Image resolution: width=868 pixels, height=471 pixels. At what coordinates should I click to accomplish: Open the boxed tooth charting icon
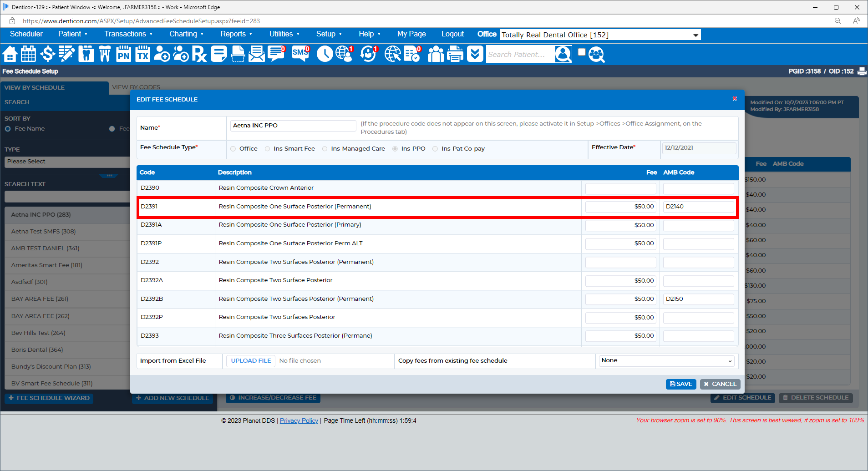click(x=86, y=54)
